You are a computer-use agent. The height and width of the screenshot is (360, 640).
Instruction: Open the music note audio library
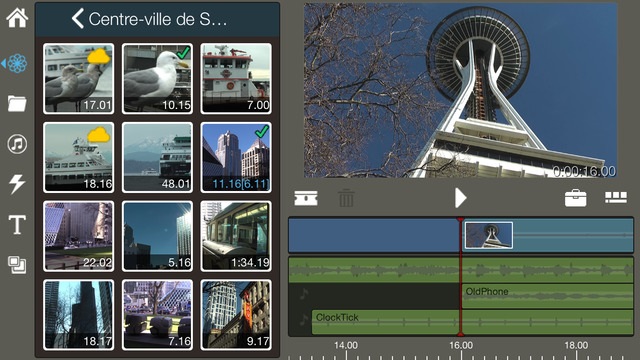click(x=17, y=144)
